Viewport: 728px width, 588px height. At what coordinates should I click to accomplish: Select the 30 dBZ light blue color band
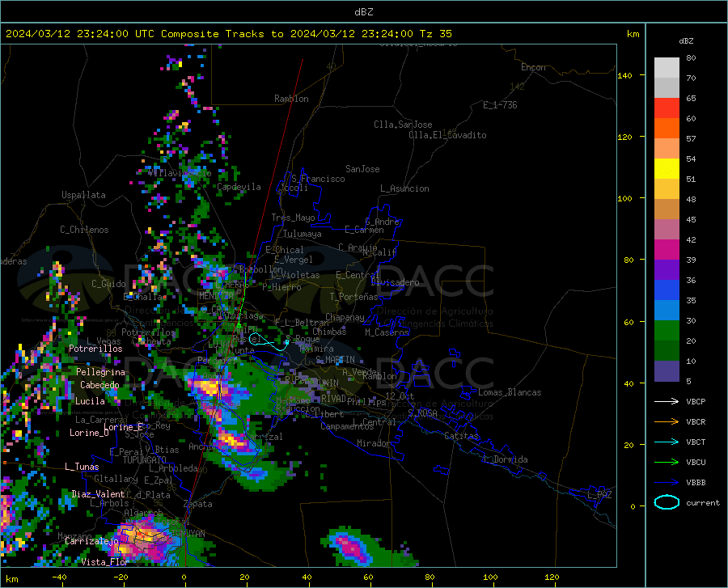click(x=667, y=311)
